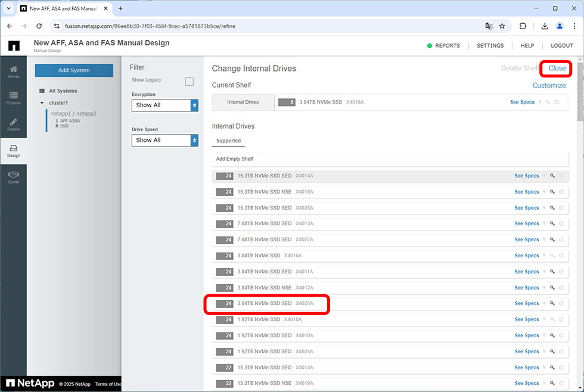Select the 24x 7.68TB NVMe SSD SED X4013A row
Screen dimensions: 584x392
point(390,223)
